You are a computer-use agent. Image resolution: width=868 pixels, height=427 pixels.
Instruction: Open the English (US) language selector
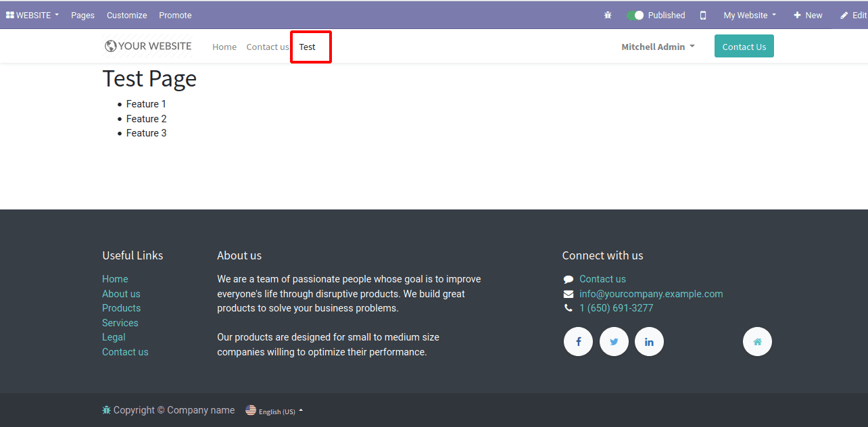pyautogui.click(x=281, y=411)
